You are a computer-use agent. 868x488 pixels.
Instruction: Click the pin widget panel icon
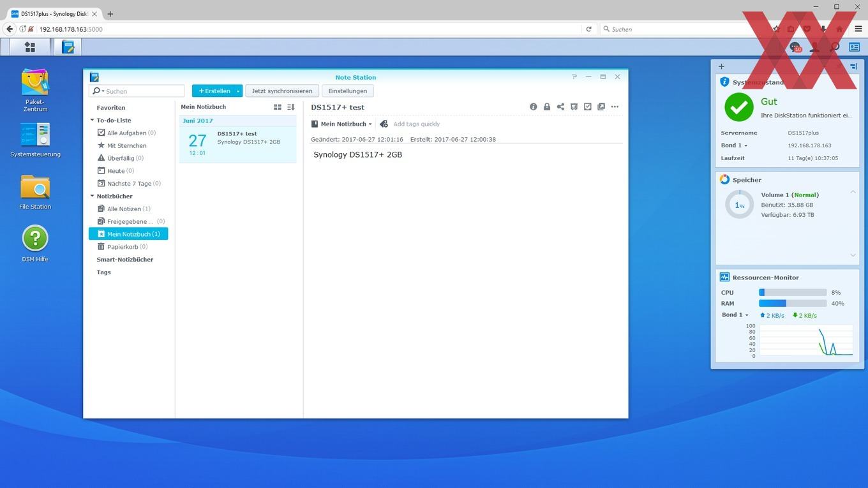pyautogui.click(x=853, y=66)
